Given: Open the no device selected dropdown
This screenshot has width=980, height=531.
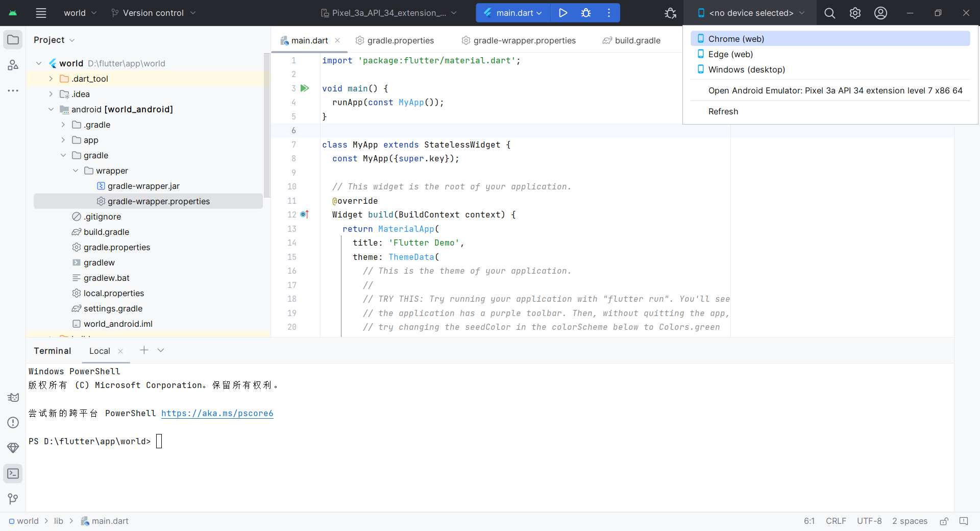Looking at the screenshot, I should click(751, 13).
